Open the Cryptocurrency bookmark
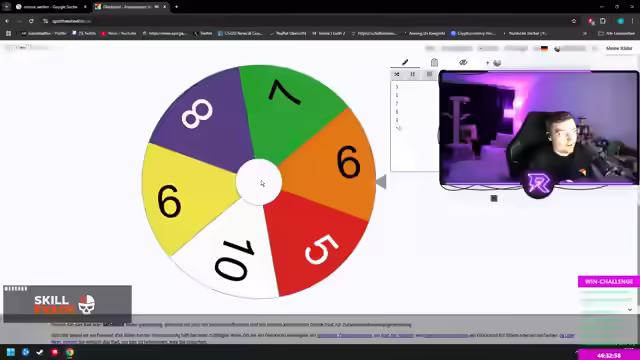This screenshot has width=640, height=360. click(473, 33)
